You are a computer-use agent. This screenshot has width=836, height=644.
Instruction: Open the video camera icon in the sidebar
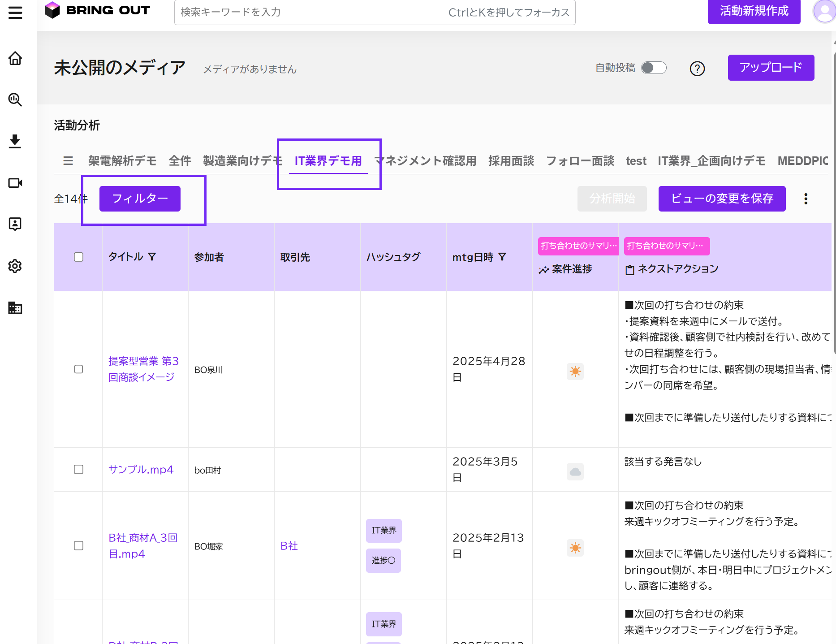coord(15,183)
